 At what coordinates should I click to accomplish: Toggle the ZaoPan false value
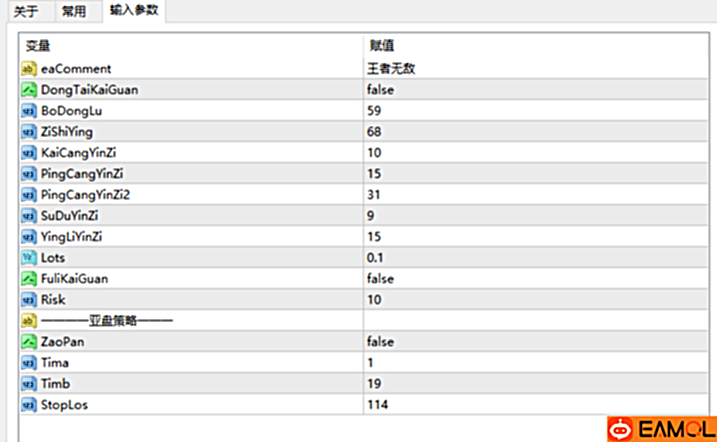tap(380, 341)
